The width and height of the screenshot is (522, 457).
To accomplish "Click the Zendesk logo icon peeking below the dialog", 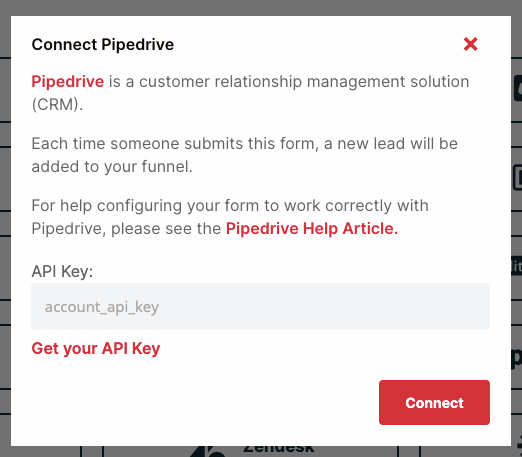I will coord(208,452).
